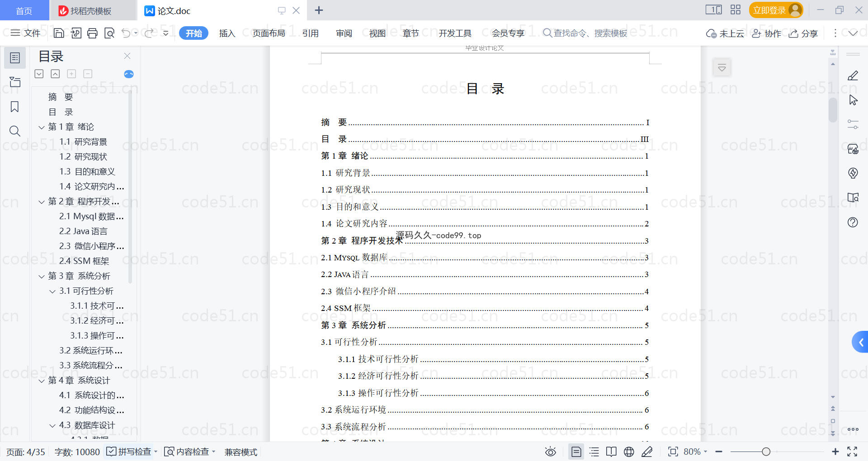Collapse chapter 4 系统设计 in outline

[42, 381]
